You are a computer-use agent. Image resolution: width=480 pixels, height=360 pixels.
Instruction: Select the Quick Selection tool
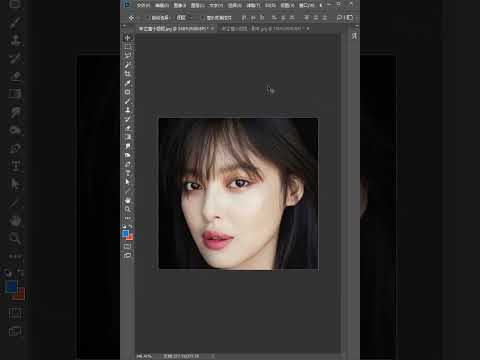coord(127,65)
